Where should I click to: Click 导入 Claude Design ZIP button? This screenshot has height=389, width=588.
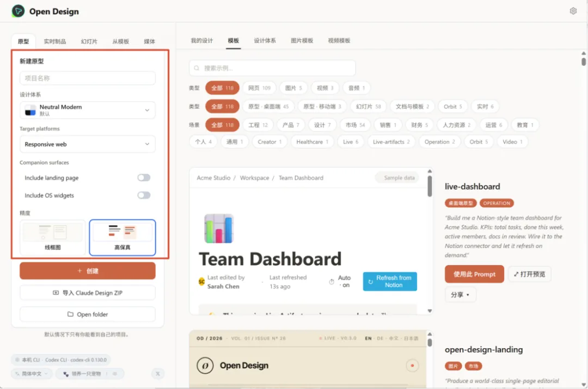click(87, 293)
